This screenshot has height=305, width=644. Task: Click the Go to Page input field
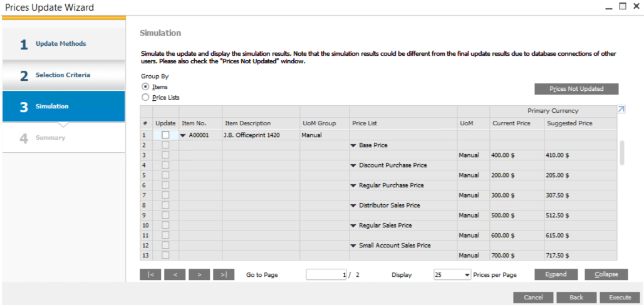[x=326, y=275]
